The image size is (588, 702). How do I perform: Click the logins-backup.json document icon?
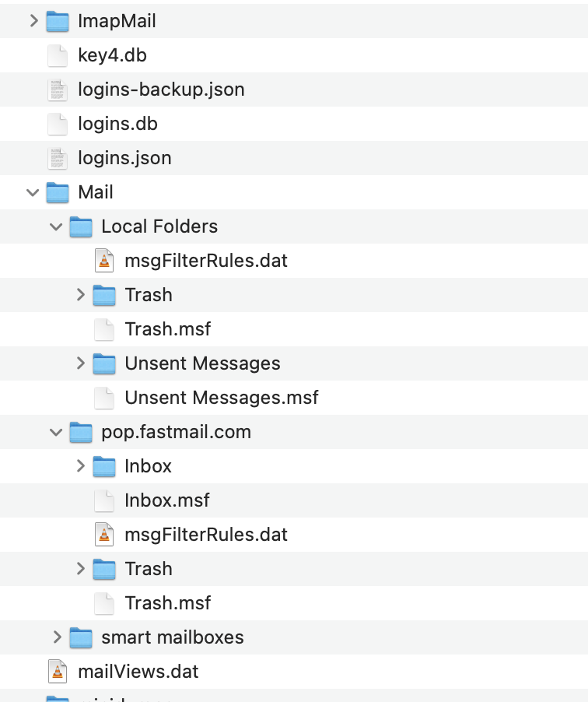tap(58, 90)
